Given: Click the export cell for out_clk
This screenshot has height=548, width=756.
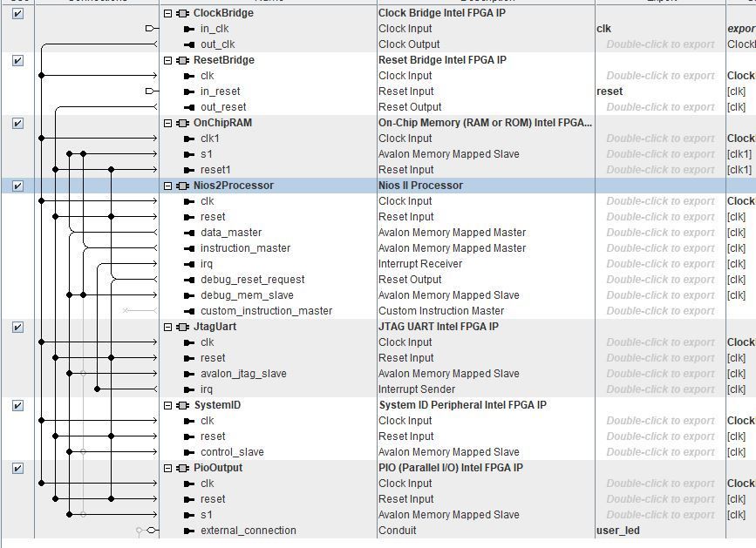Looking at the screenshot, I should click(660, 44).
